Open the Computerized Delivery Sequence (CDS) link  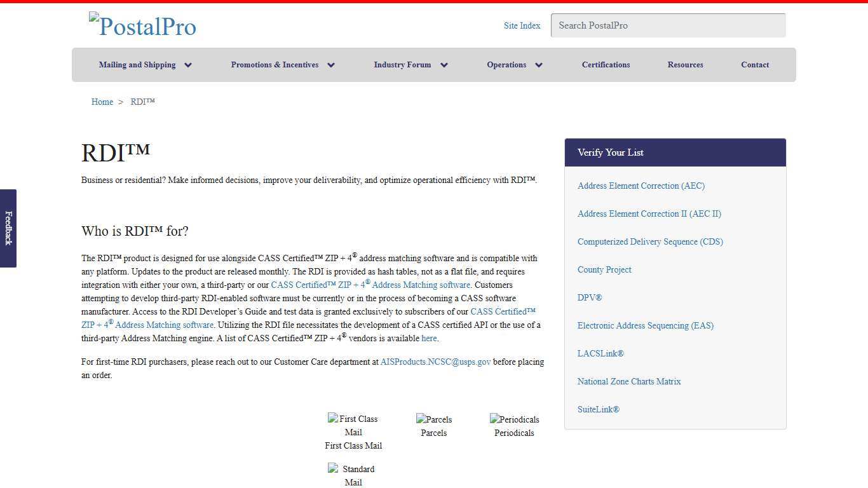[x=650, y=241]
